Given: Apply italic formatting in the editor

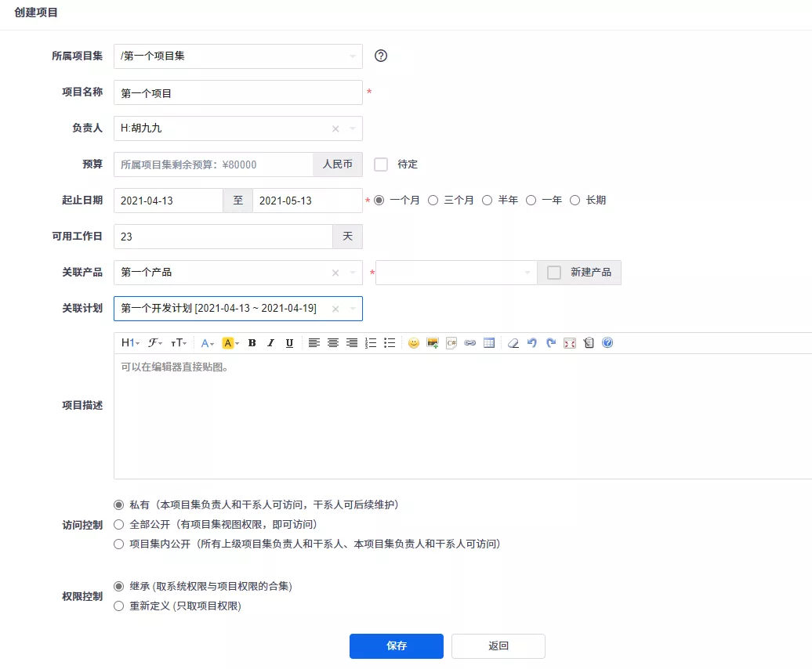Looking at the screenshot, I should [270, 343].
